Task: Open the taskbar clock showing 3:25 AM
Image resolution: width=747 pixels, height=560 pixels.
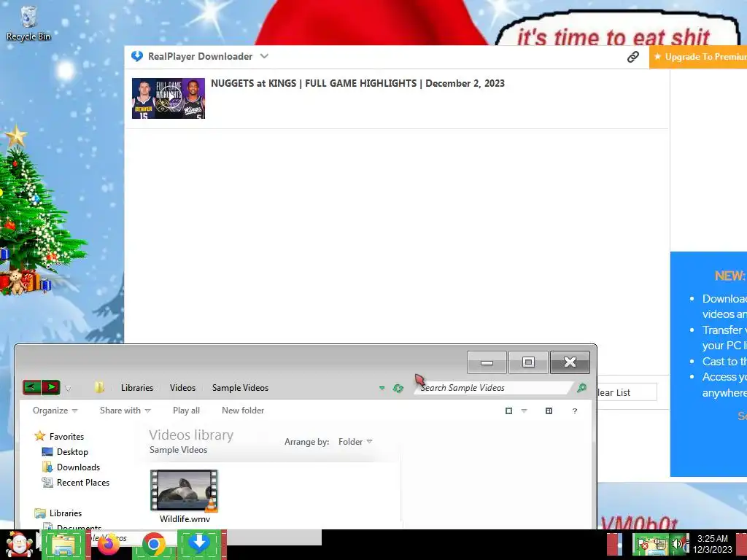Action: tap(713, 544)
